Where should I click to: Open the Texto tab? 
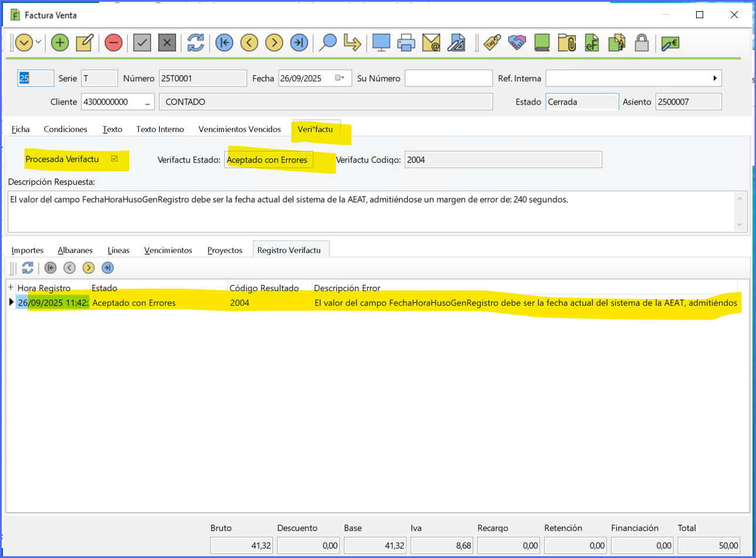(112, 129)
